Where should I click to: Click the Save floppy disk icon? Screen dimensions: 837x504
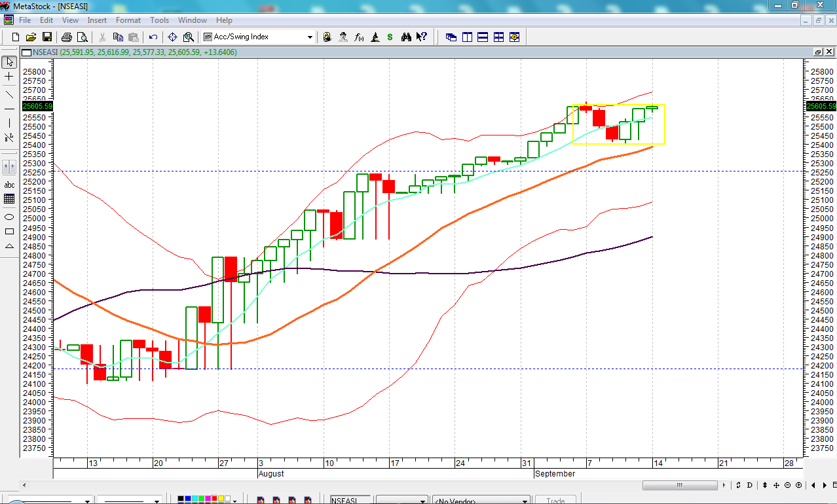coord(47,37)
